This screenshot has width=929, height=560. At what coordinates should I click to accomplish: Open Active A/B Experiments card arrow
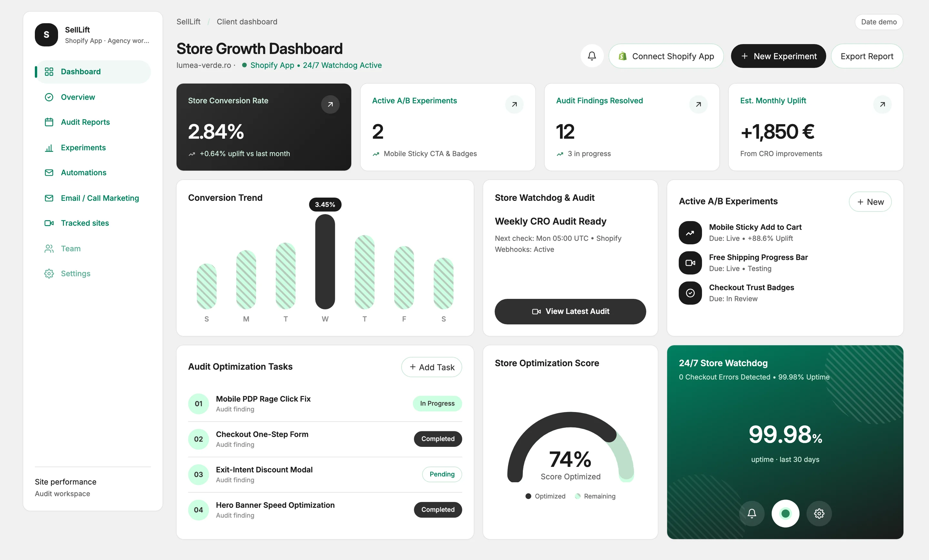tap(514, 104)
